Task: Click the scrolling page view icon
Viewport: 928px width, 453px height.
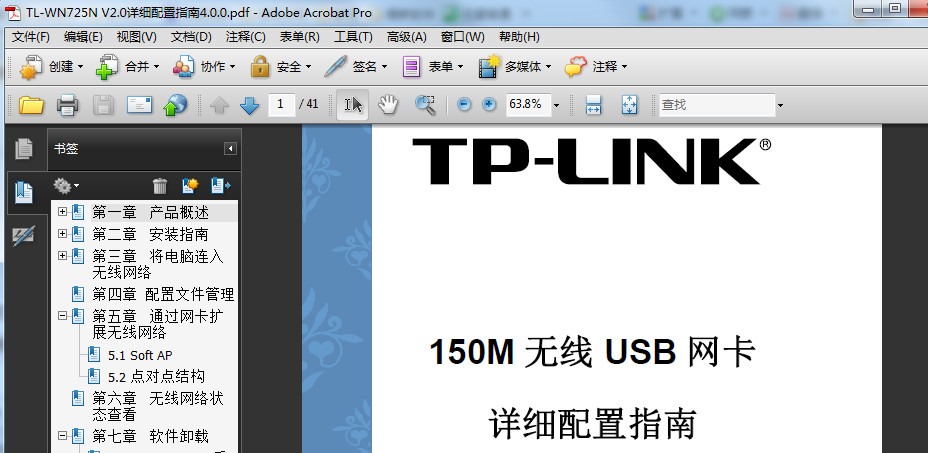Action: coord(593,105)
